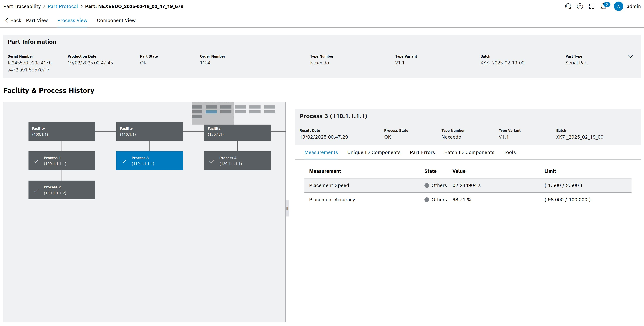This screenshot has width=644, height=326.
Task: Click the Process 3 (110.1.1.1.1) heading
Action: [x=333, y=116]
